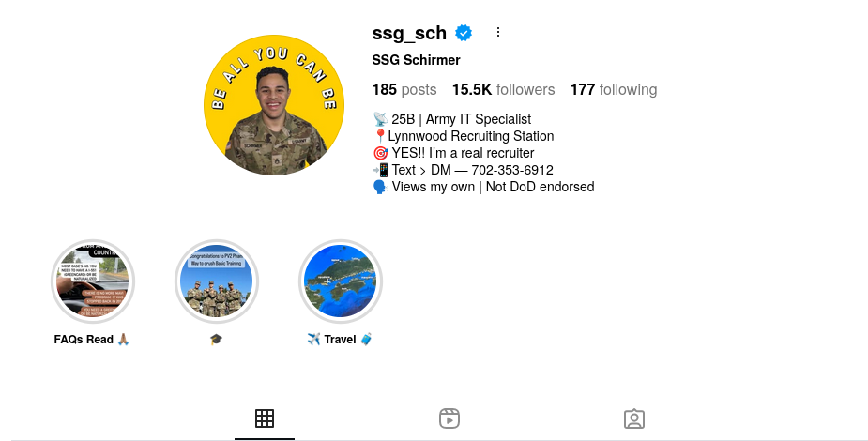The height and width of the screenshot is (441, 868).
Task: Click the satellite antenna emoji in bio
Action: [x=380, y=119]
